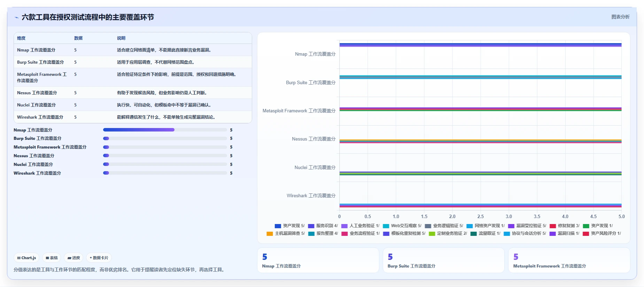Viewport: 644px width, 287px height.
Task: Click the 模板化重复检测 5/ legend swatch
Action: (x=386, y=234)
